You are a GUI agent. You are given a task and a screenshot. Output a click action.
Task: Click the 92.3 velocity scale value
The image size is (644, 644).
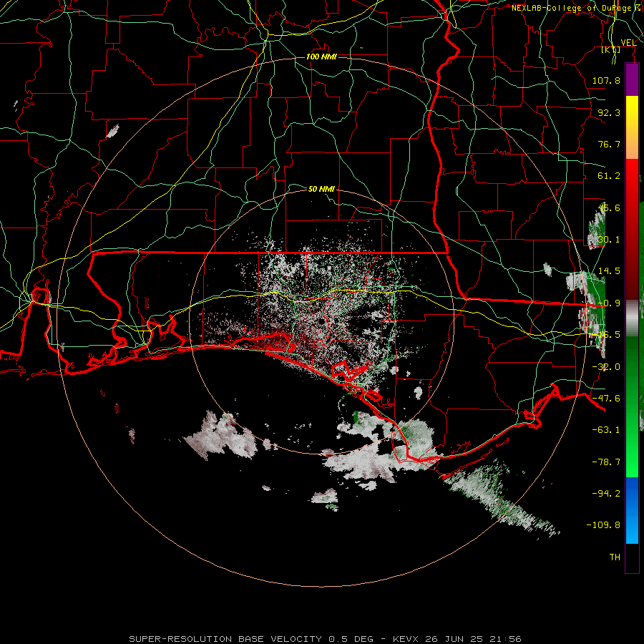[x=609, y=112]
